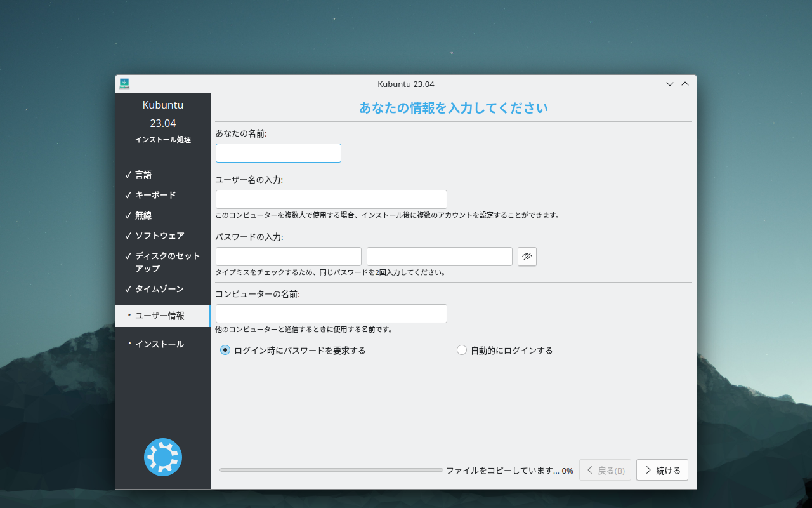Screen dimensions: 812x508
Task: Select 自動的にログインする radio button
Action: pyautogui.click(x=505, y=350)
